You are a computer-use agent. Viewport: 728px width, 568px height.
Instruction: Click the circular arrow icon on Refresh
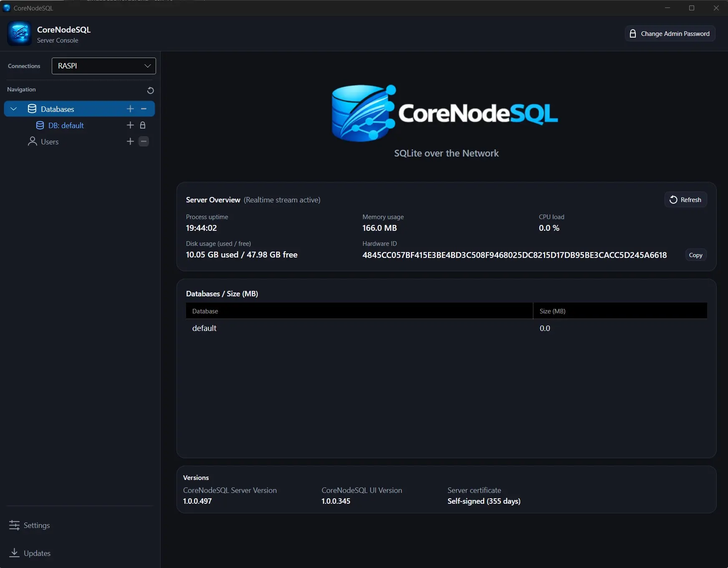click(x=673, y=200)
